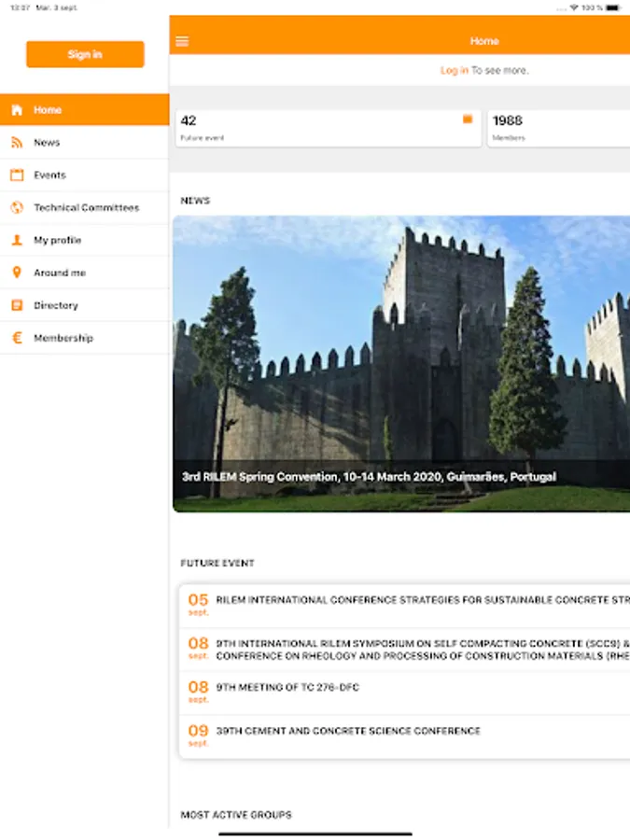Open 3rd RILEM Spring Convention news title
The image size is (630, 840).
369,477
